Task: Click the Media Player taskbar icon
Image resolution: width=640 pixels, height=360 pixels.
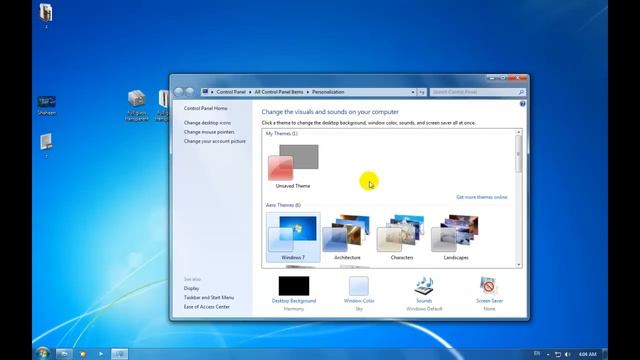Action: 101,354
